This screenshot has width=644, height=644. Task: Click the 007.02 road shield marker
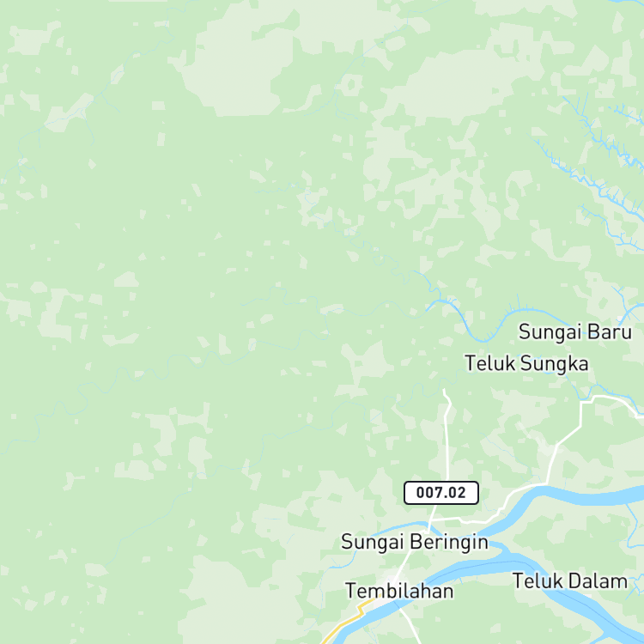441,493
